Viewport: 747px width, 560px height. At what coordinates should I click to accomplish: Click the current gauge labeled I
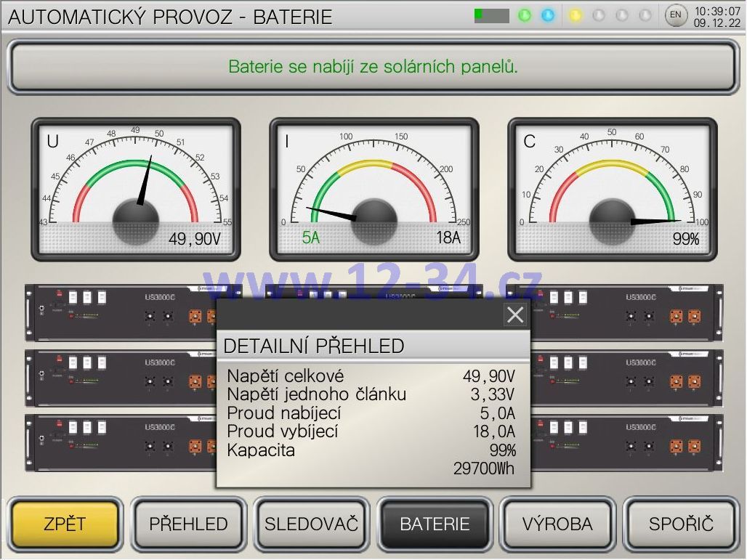373,189
